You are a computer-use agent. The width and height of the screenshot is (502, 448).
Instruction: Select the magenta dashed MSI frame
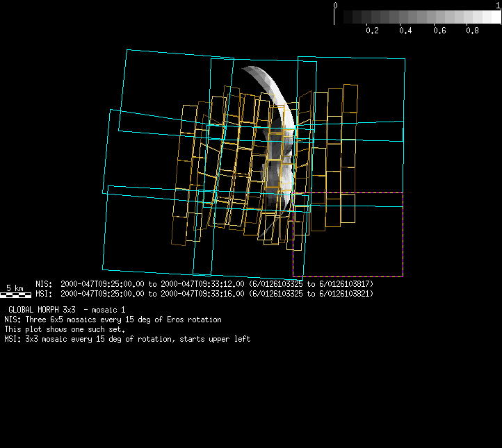348,235
